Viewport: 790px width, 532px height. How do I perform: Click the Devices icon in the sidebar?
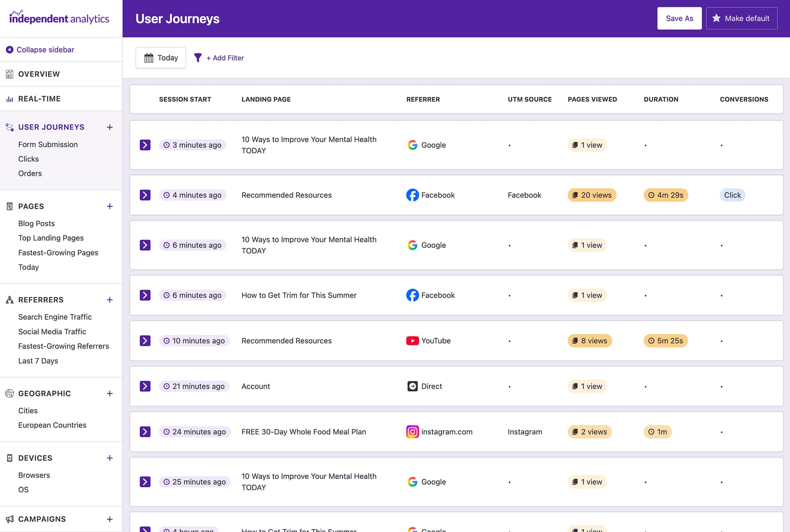[9, 458]
